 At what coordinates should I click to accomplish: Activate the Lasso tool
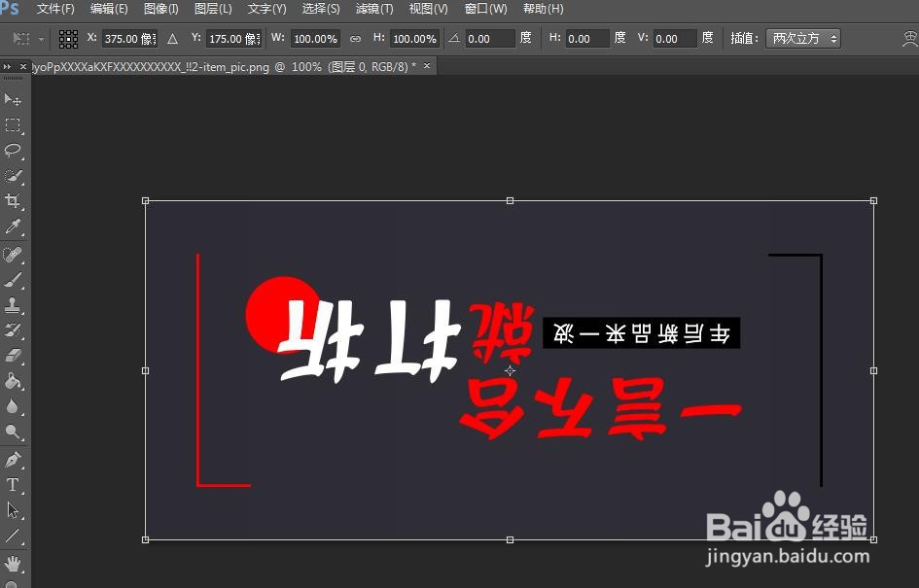13,150
